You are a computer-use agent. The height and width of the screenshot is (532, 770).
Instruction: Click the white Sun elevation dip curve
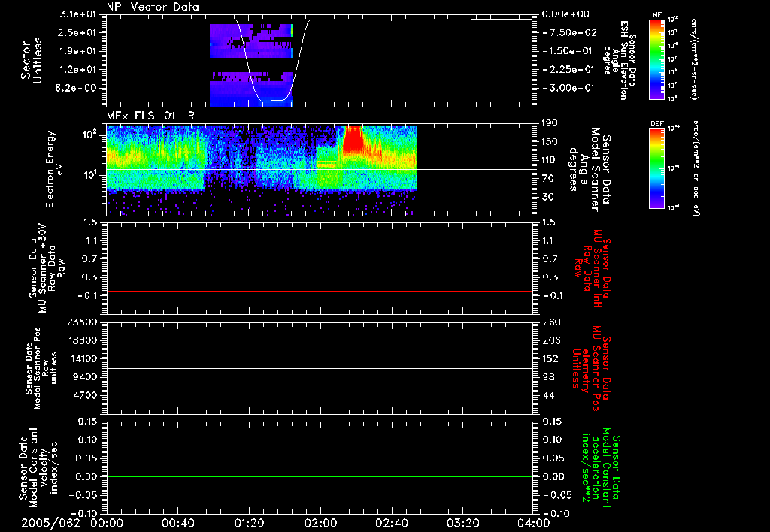(272, 60)
